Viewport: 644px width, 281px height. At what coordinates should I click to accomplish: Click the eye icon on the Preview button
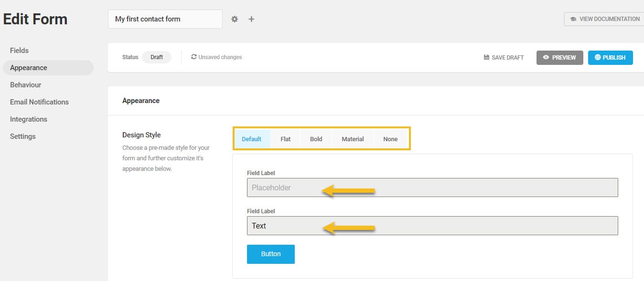pyautogui.click(x=546, y=57)
